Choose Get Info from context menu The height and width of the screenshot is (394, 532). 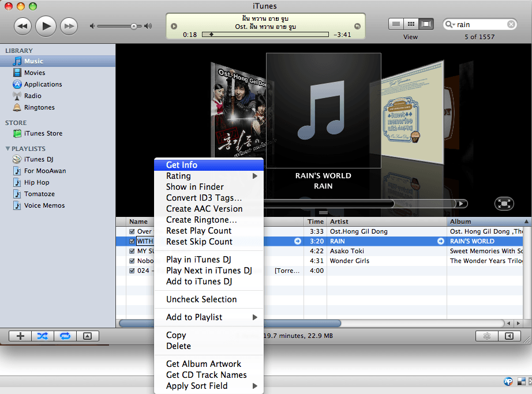pyautogui.click(x=209, y=165)
